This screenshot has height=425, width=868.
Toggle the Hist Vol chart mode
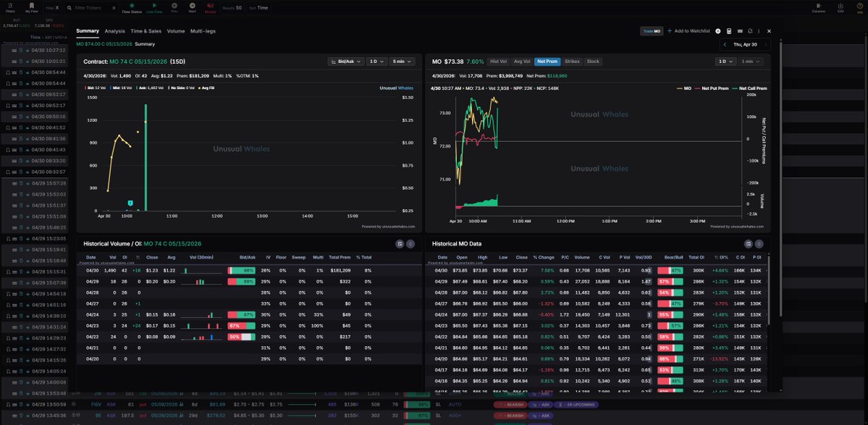(x=498, y=62)
